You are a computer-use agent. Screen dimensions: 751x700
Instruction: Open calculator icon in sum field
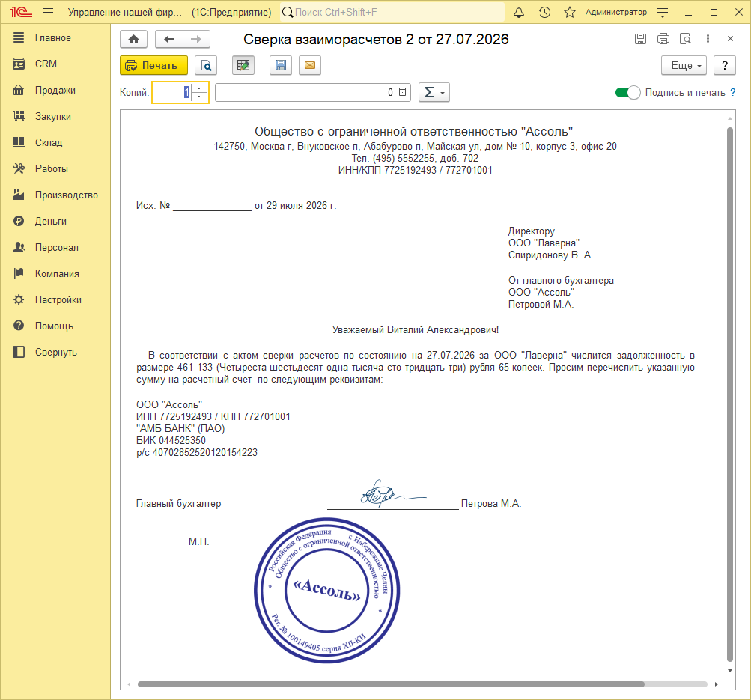point(403,92)
